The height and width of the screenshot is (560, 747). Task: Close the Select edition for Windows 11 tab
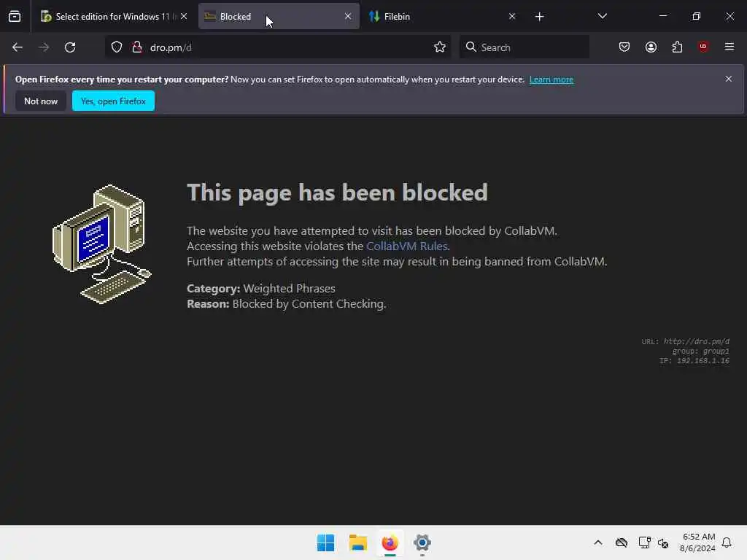pyautogui.click(x=184, y=16)
